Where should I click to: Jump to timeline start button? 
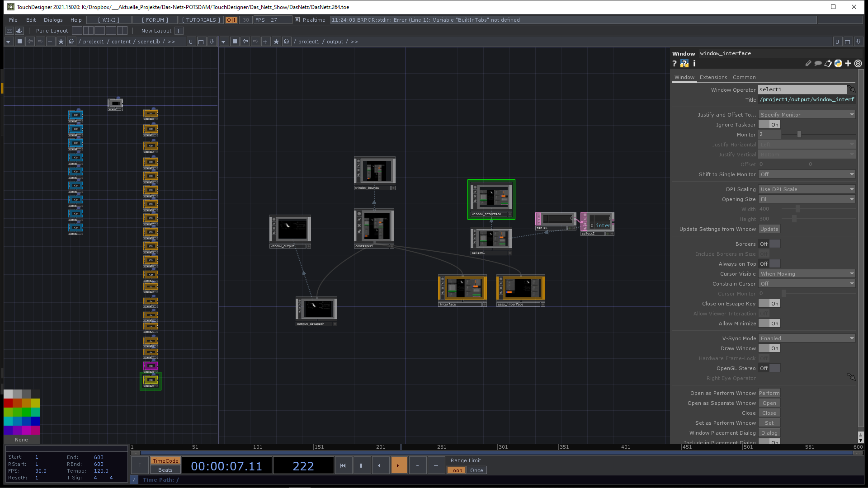[343, 465]
